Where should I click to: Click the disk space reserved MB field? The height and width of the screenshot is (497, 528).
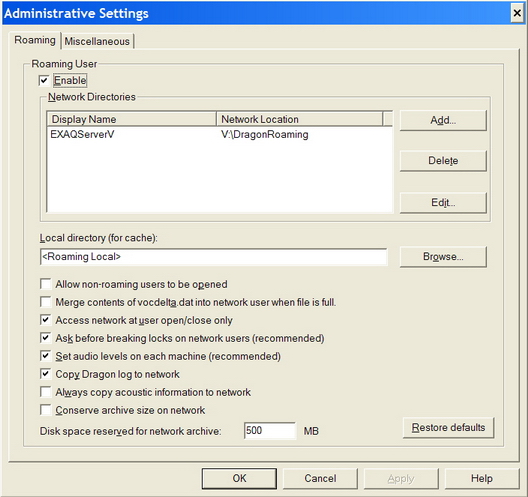pos(270,431)
